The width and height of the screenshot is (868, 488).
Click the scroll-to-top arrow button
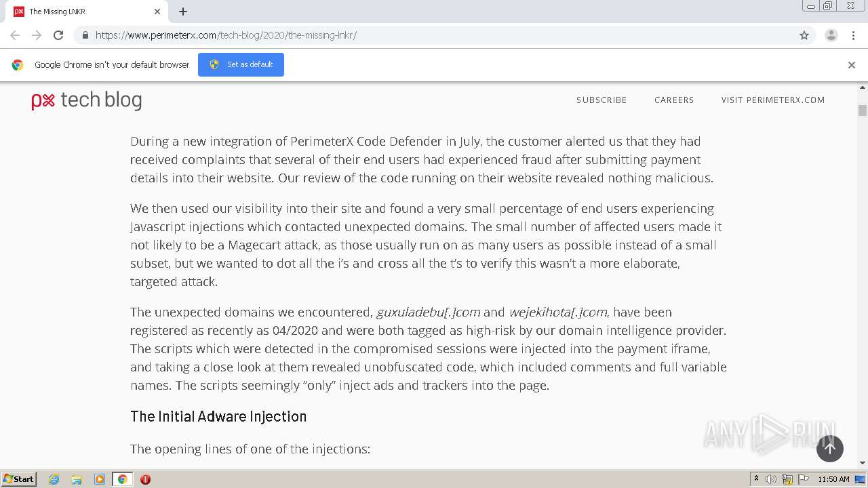point(829,449)
